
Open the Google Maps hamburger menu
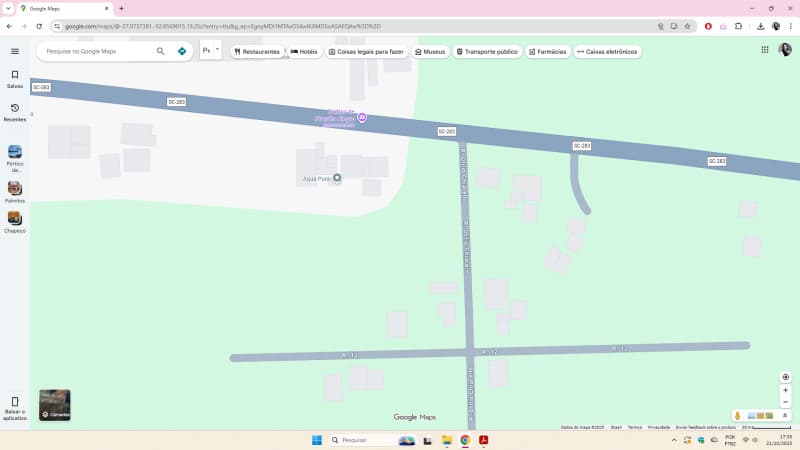point(15,51)
